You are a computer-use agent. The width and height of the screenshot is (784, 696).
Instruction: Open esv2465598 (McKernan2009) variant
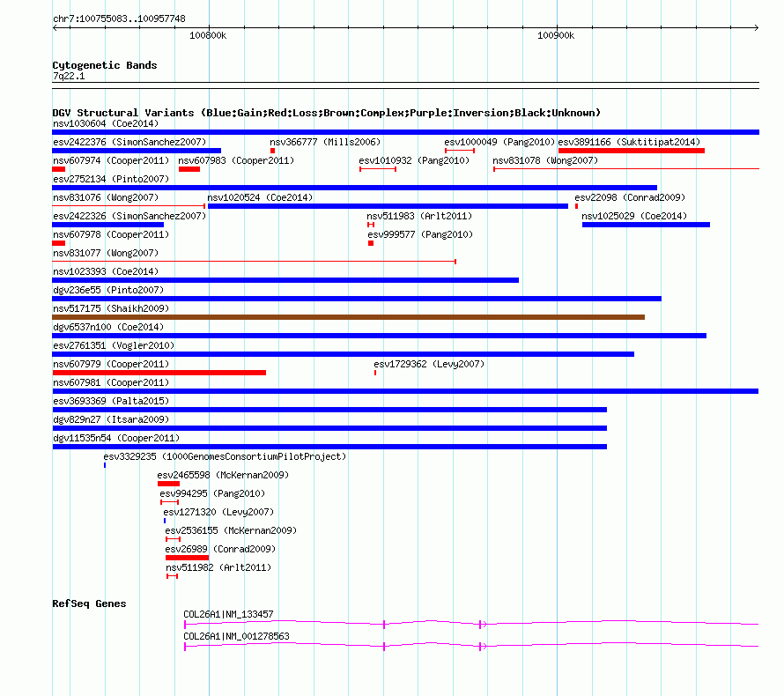tap(223, 475)
